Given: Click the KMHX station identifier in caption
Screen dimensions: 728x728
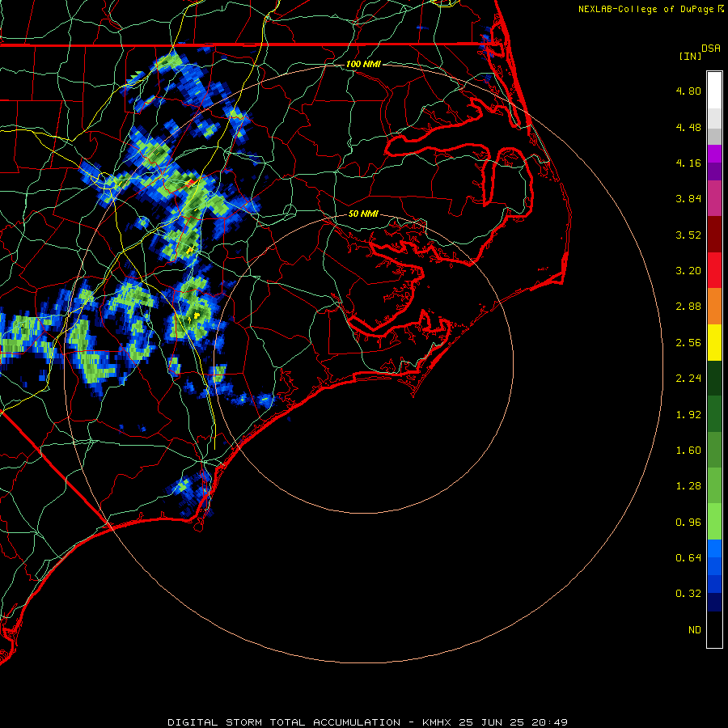Looking at the screenshot, I should click(437, 722).
